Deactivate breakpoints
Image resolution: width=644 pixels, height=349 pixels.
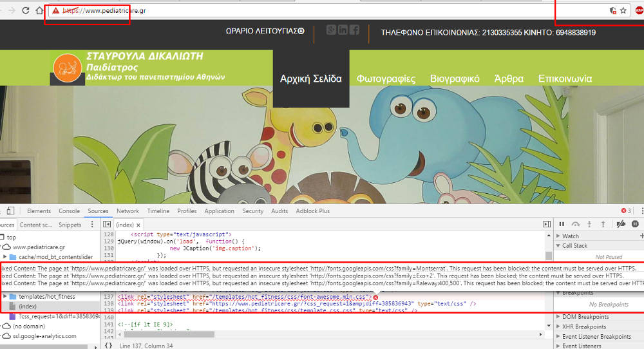(x=621, y=224)
